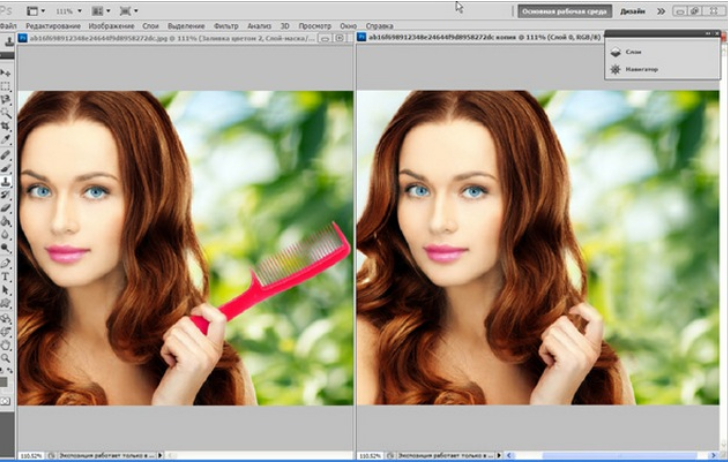The height and width of the screenshot is (464, 728).
Task: Open the Просмотр menu
Action: point(315,26)
